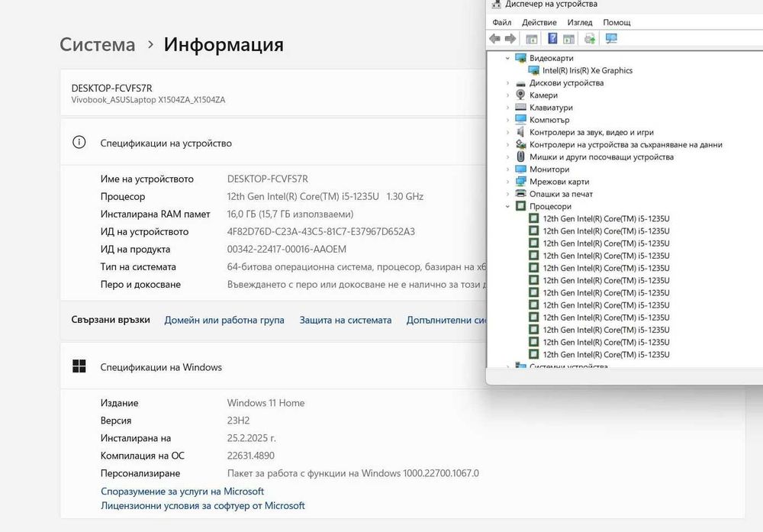The height and width of the screenshot is (532, 763).
Task: Select the Камери tree label
Action: tap(543, 95)
